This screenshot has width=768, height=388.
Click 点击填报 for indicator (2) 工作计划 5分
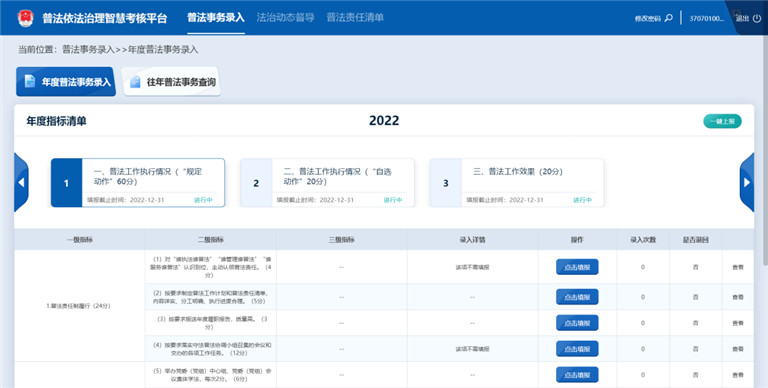[x=577, y=297]
